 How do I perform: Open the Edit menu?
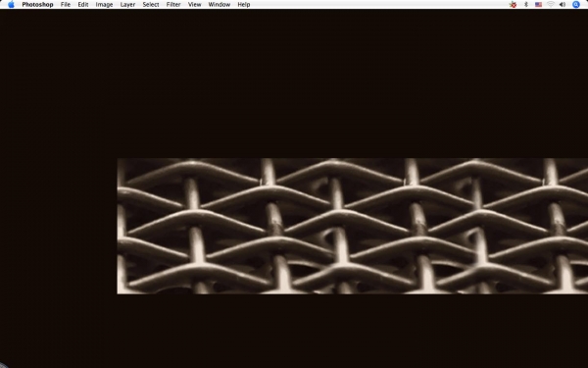(x=83, y=5)
